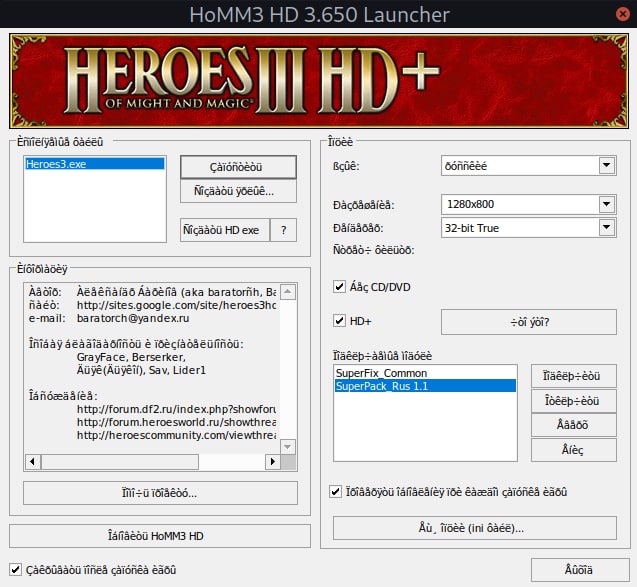Click the sites.google.com URL in info box

176,305
